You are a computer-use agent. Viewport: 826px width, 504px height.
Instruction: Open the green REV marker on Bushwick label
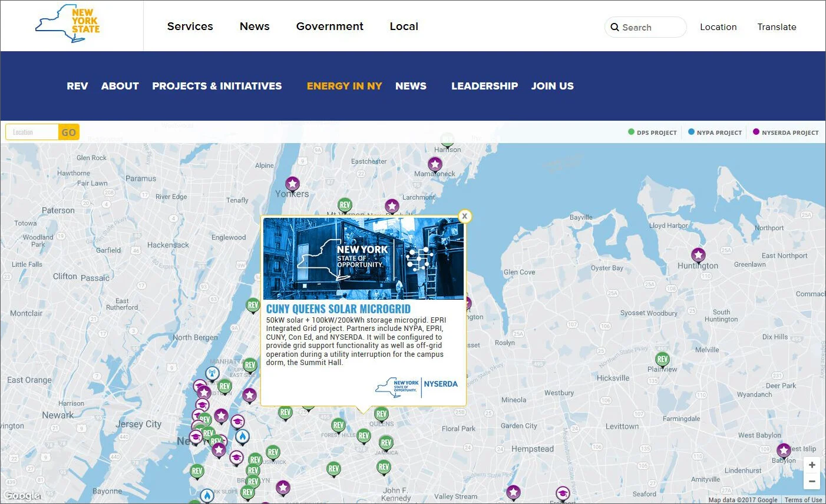pos(272,452)
